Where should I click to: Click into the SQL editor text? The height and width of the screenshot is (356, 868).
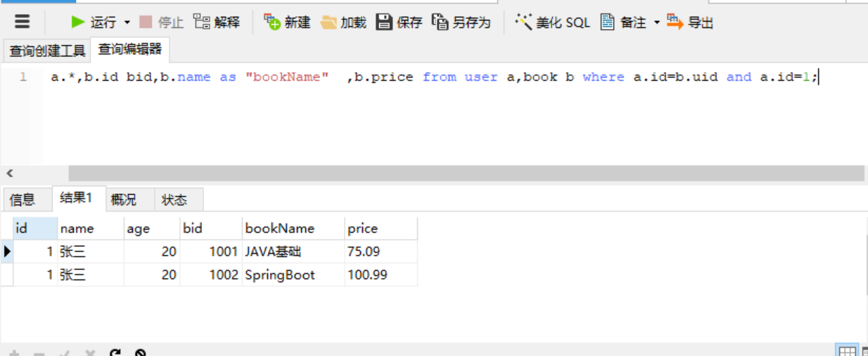pos(435,77)
